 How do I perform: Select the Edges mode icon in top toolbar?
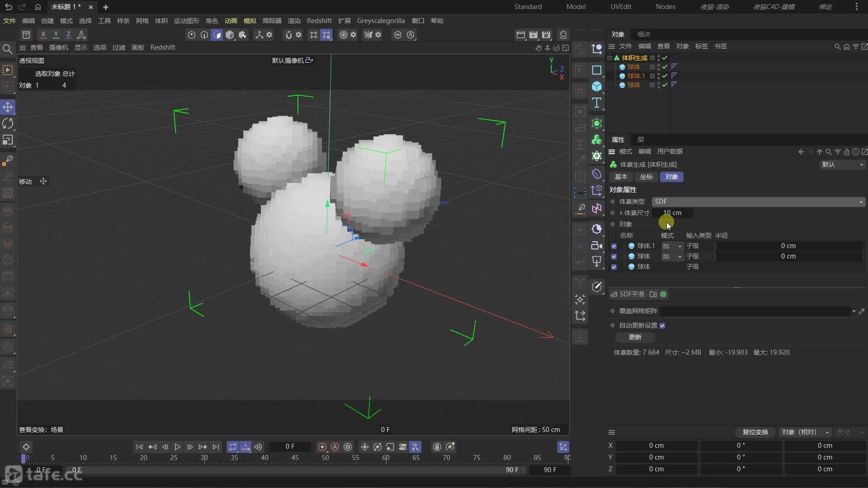pyautogui.click(x=204, y=35)
